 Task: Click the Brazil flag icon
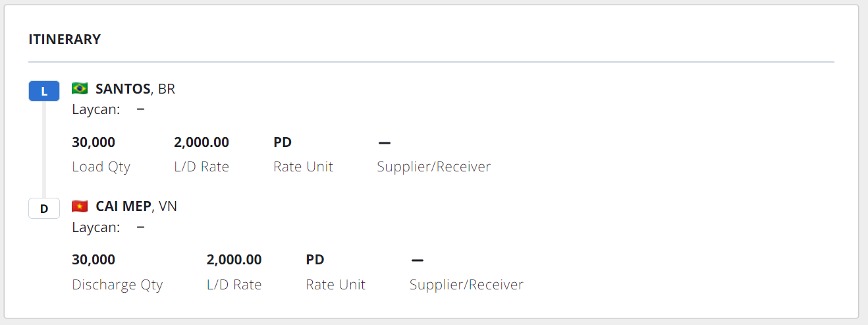coord(80,88)
